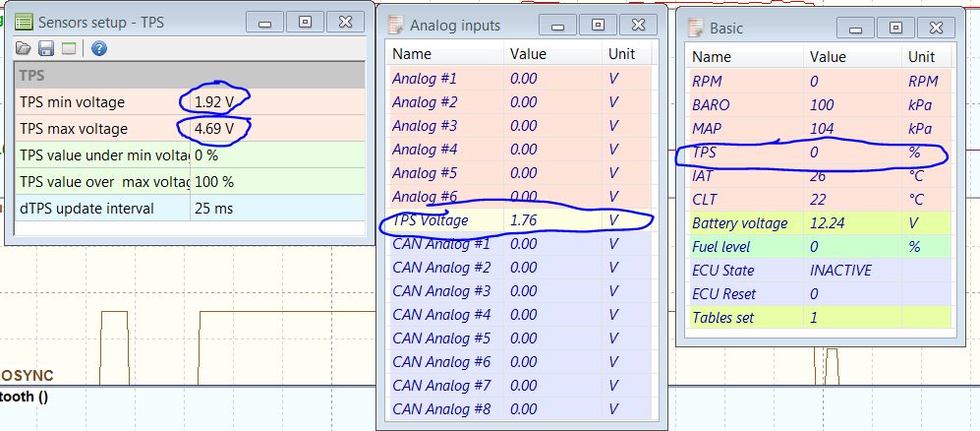The width and height of the screenshot is (980, 431).
Task: Edit the TPS min voltage value
Action: (x=275, y=101)
